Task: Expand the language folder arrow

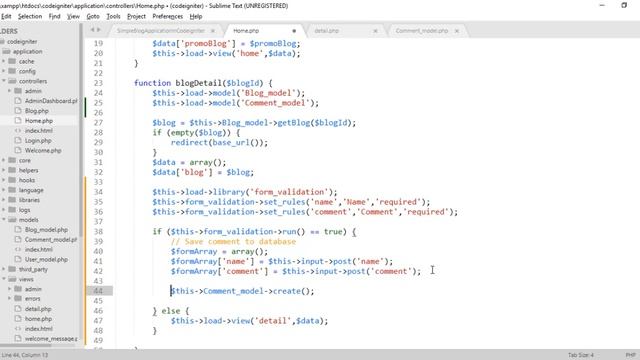Action: pyautogui.click(x=4, y=190)
